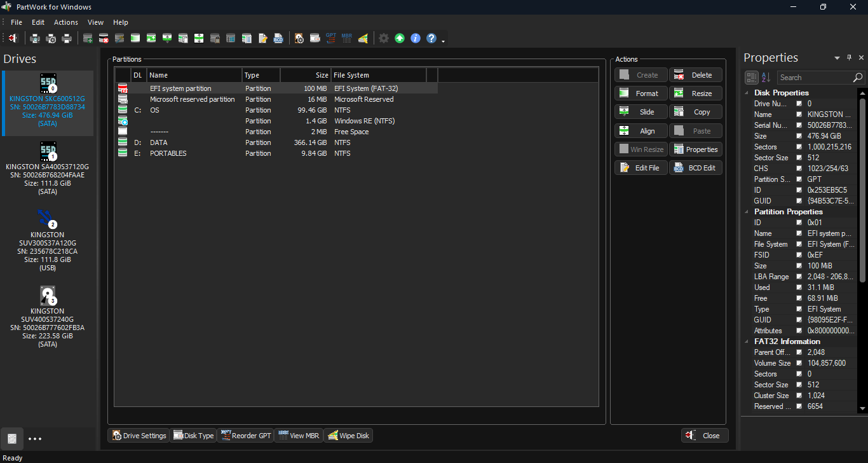Click the Delete button in Actions

click(696, 75)
